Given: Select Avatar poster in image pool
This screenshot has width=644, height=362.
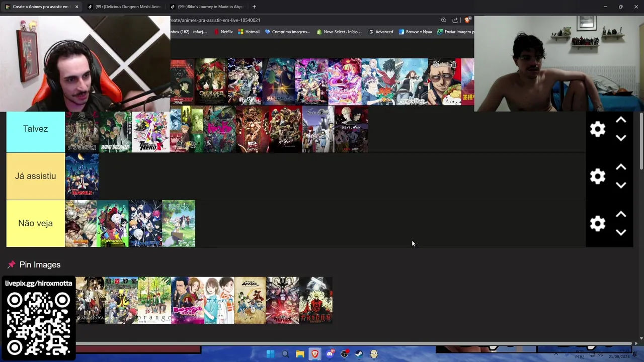Looking at the screenshot, I should pos(250,300).
